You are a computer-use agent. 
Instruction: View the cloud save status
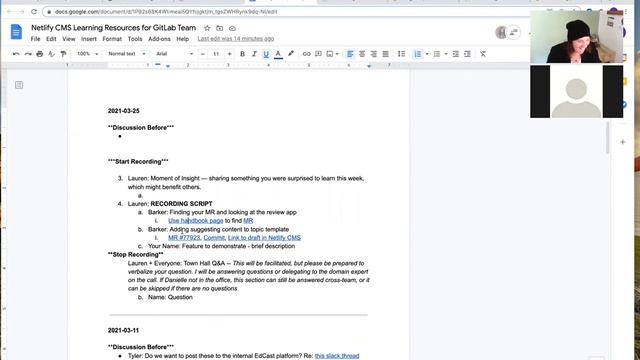[232, 28]
